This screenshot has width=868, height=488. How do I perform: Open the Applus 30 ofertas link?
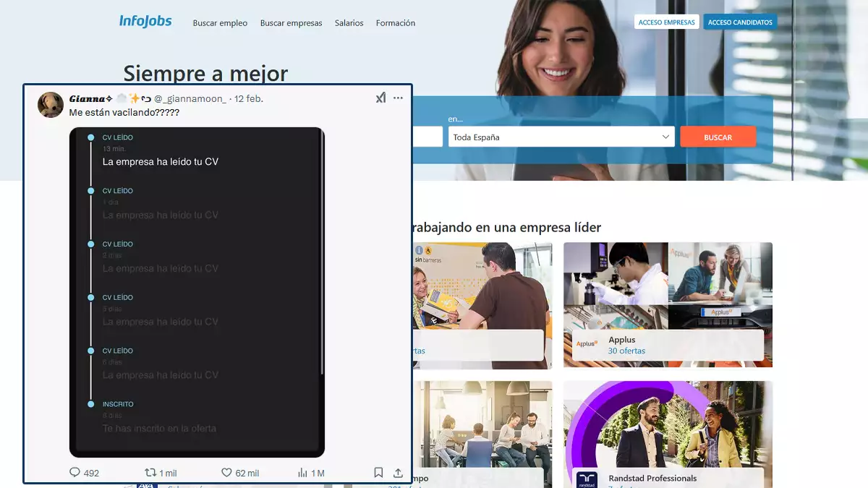point(626,351)
